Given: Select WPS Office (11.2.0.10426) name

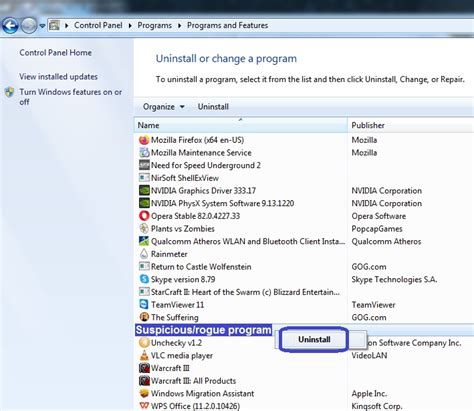Looking at the screenshot, I should pyautogui.click(x=195, y=406).
